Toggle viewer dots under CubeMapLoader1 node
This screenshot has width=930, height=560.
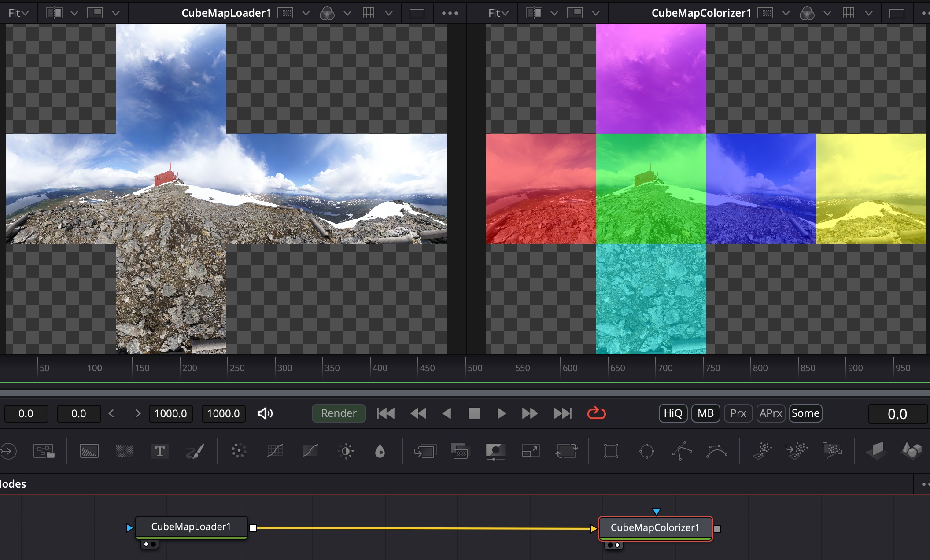pyautogui.click(x=150, y=544)
